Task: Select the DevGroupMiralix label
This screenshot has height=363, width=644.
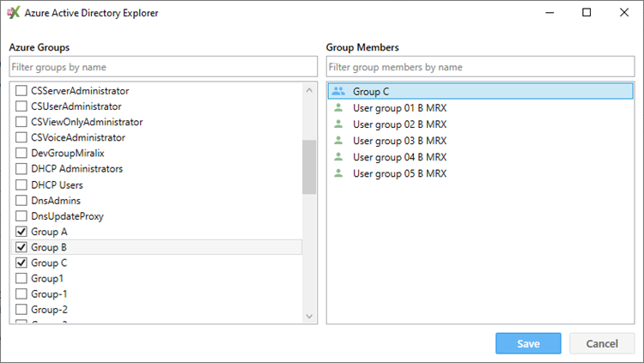Action: pos(68,153)
